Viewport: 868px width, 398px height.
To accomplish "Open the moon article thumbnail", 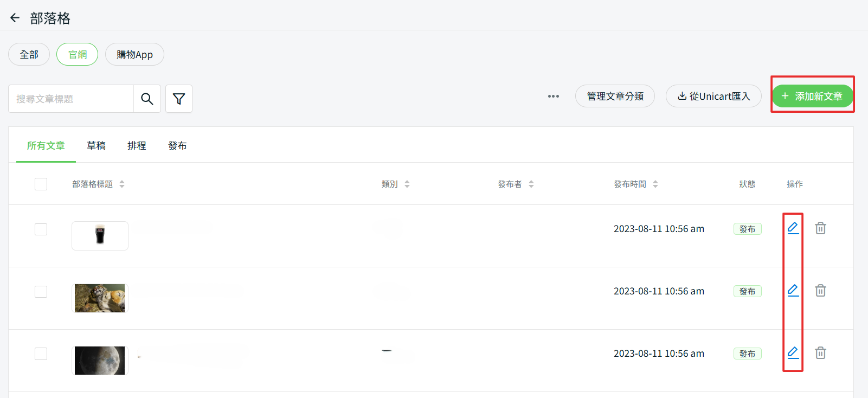I will [x=100, y=361].
